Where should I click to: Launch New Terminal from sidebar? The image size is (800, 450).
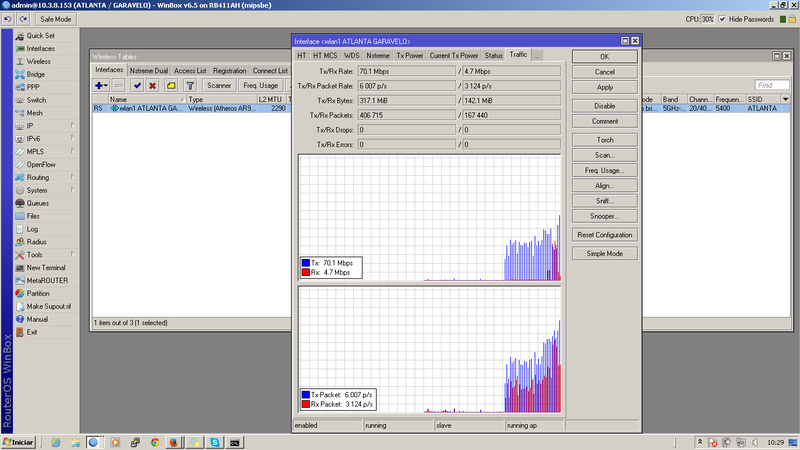(46, 267)
